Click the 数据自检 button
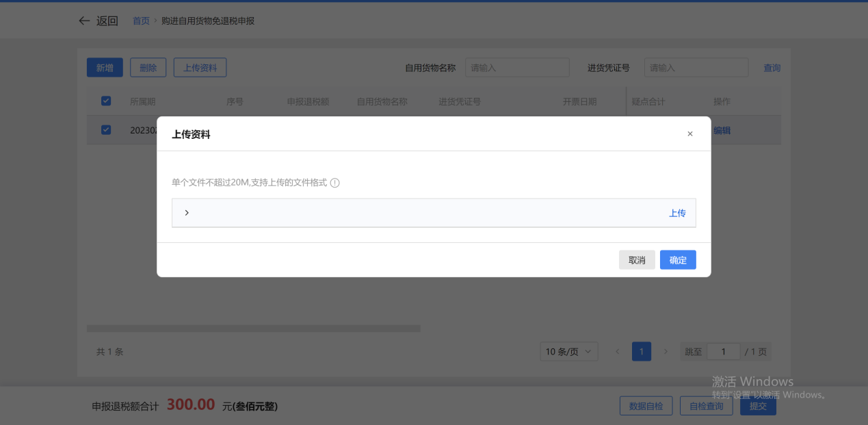Screen dimensions: 868x425 point(646,406)
